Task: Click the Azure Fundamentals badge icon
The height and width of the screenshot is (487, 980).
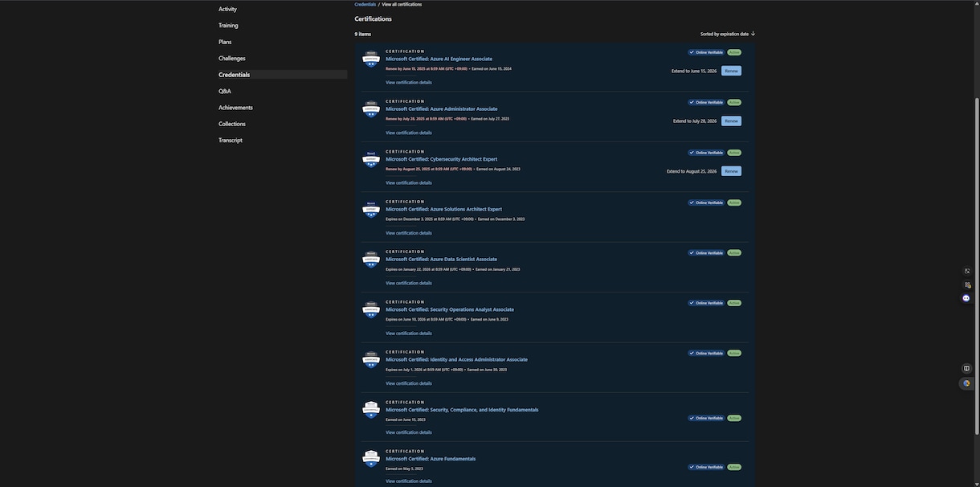Action: (371, 459)
